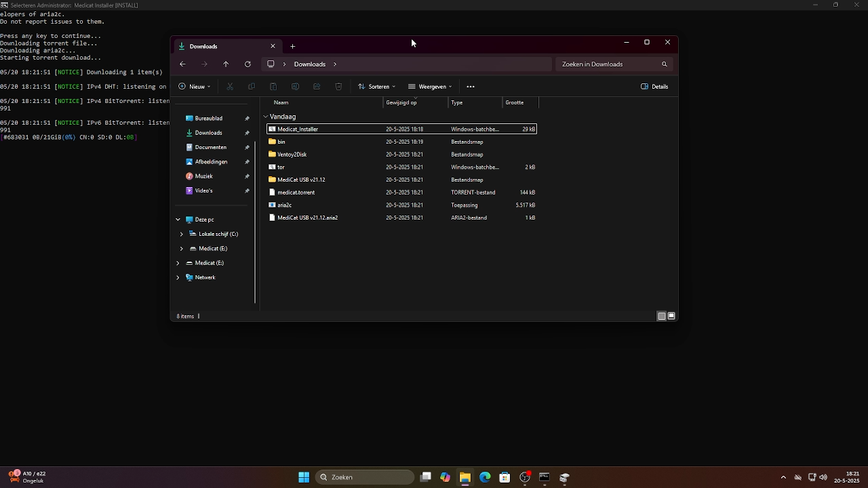Viewport: 868px width, 488px height.
Task: Open the Weergeven dropdown
Action: point(430,87)
